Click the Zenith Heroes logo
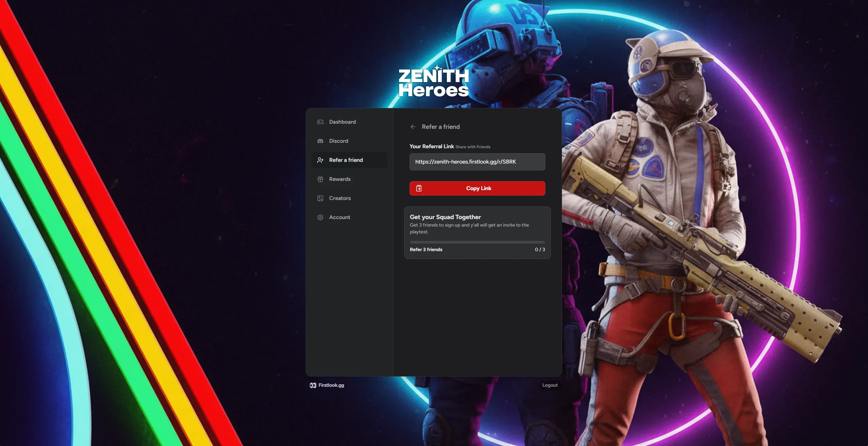This screenshot has width=868, height=446. [x=433, y=82]
